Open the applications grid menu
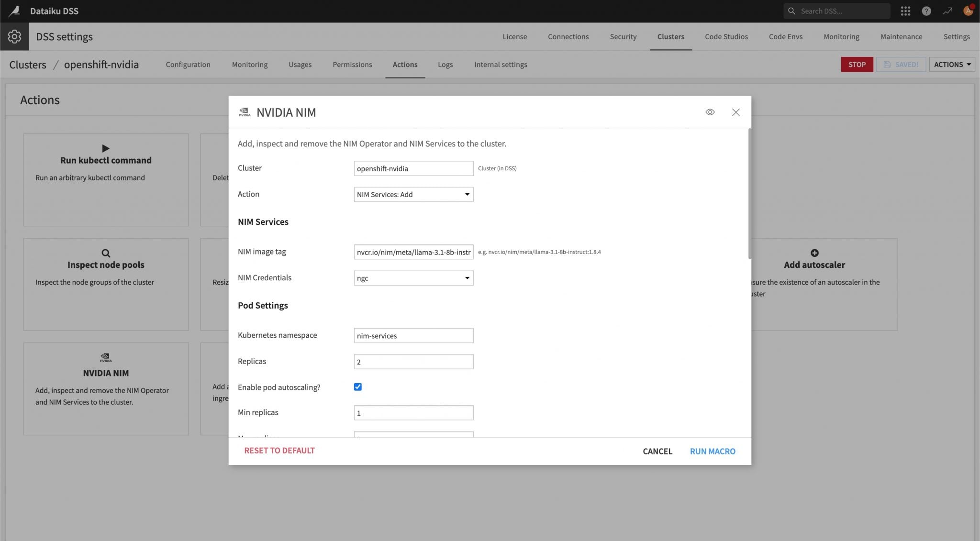 pyautogui.click(x=905, y=11)
